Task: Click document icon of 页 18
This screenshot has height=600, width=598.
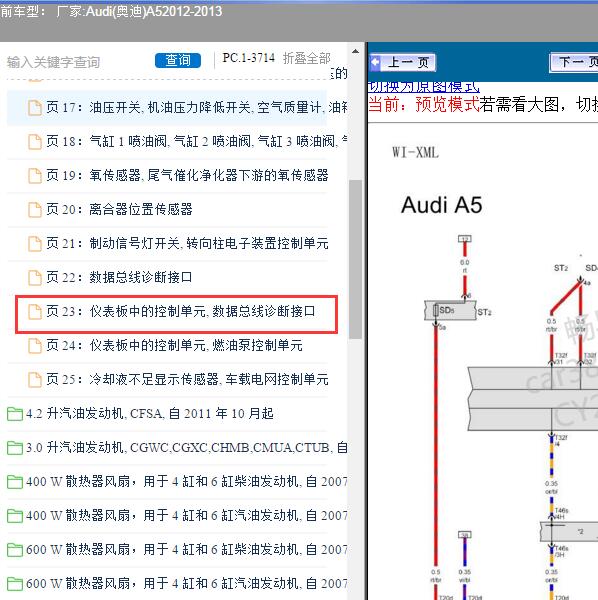Action: point(35,142)
